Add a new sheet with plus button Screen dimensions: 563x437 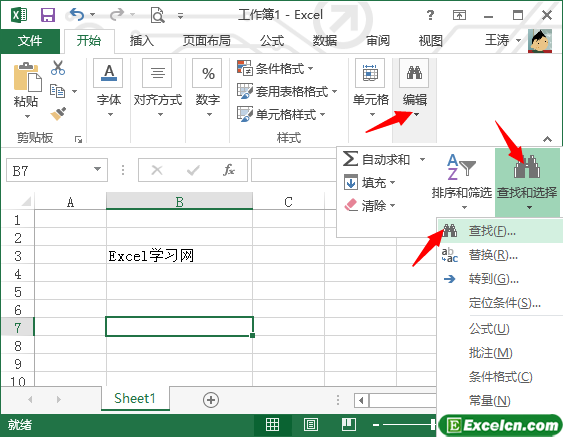pyautogui.click(x=211, y=400)
